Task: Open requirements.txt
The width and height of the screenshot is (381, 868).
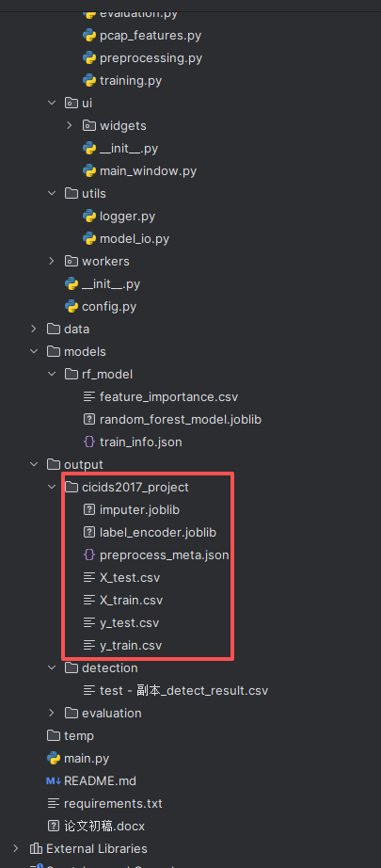Action: [113, 803]
